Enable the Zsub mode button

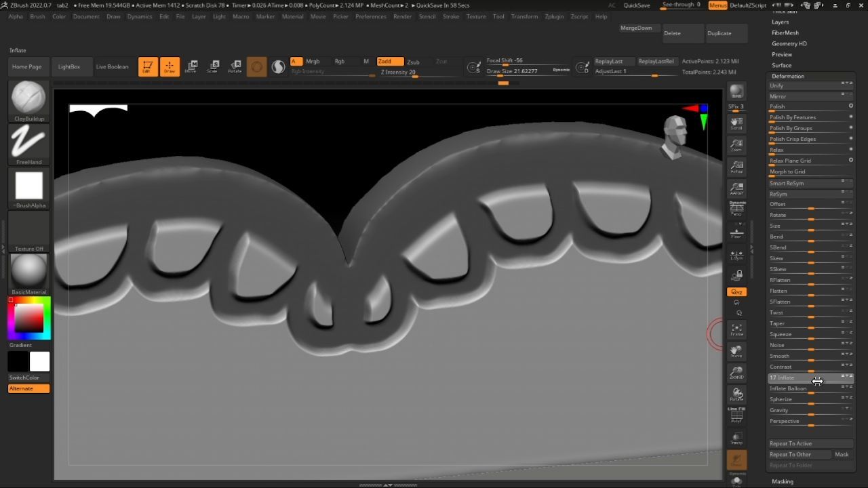click(x=413, y=62)
